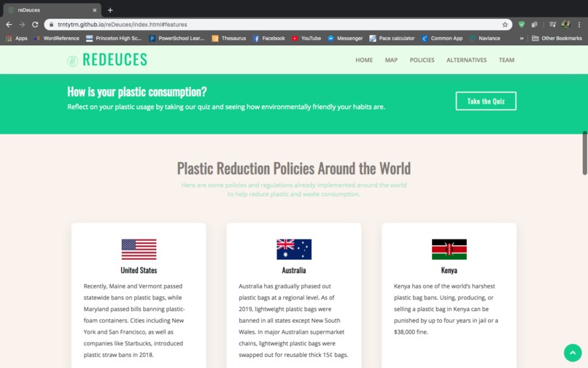
Task: Open the Facebook bookmark
Action: 269,38
